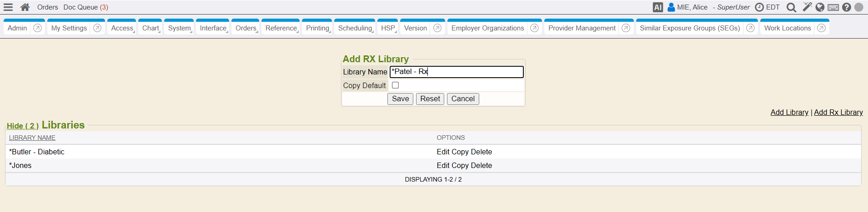The height and width of the screenshot is (212, 868).
Task: Click the magic wand icon
Action: click(x=807, y=7)
